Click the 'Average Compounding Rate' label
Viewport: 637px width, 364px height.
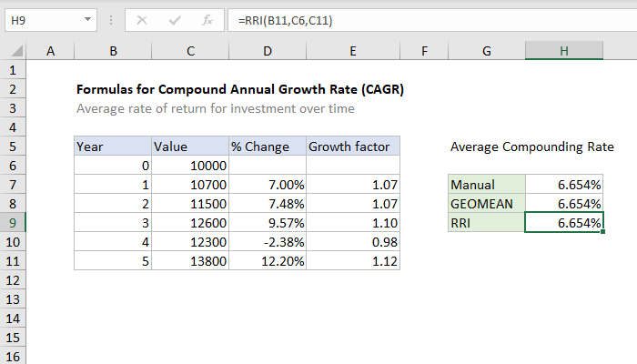pyautogui.click(x=531, y=147)
